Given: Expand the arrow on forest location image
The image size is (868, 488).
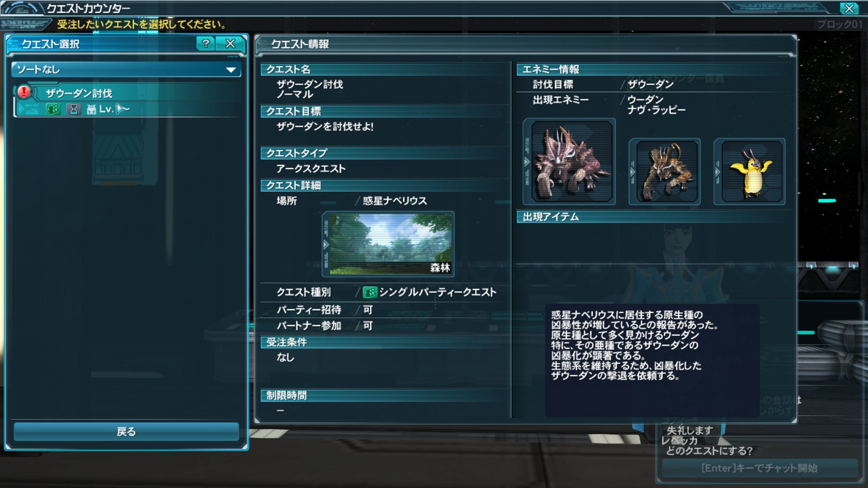Looking at the screenshot, I should pyautogui.click(x=326, y=244).
